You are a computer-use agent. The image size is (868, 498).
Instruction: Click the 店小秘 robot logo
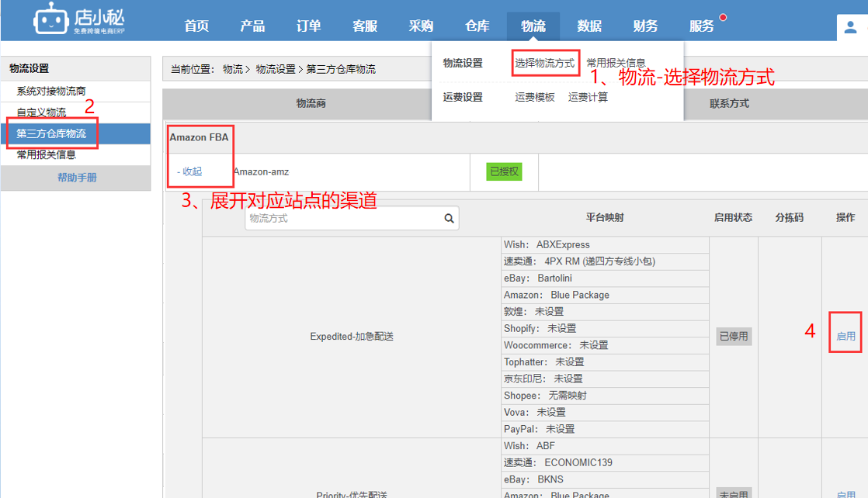[x=78, y=19]
